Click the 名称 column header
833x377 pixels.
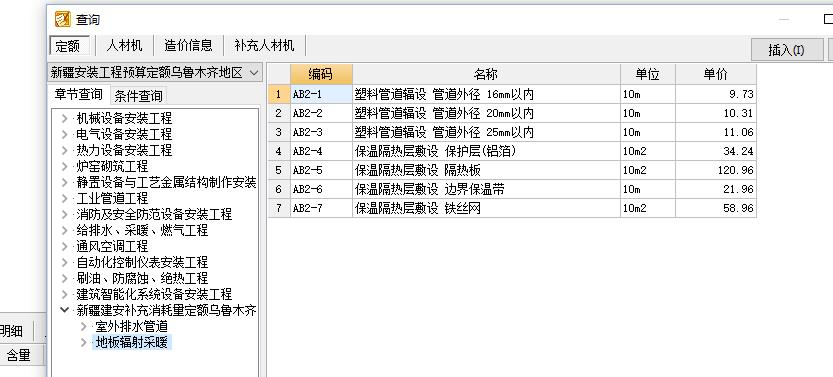point(486,74)
